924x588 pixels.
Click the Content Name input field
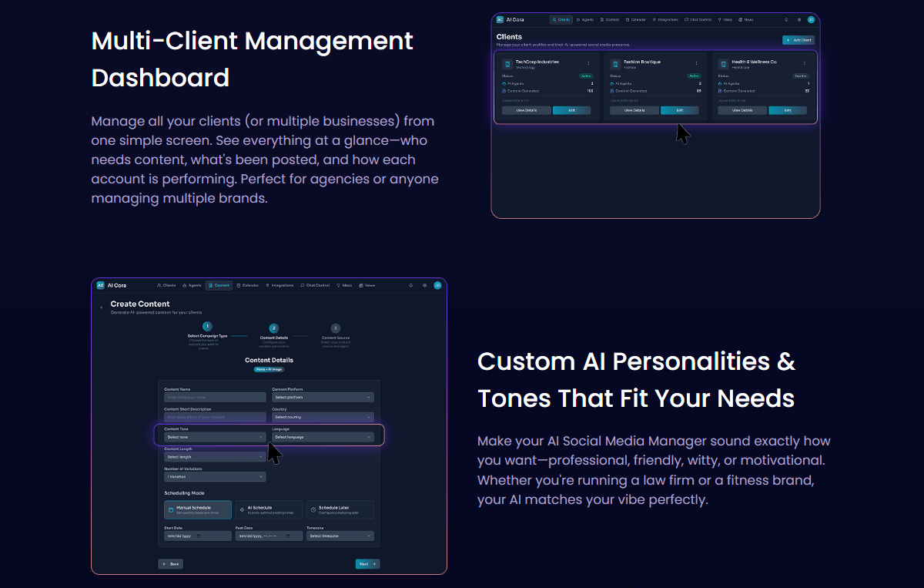[x=215, y=397]
